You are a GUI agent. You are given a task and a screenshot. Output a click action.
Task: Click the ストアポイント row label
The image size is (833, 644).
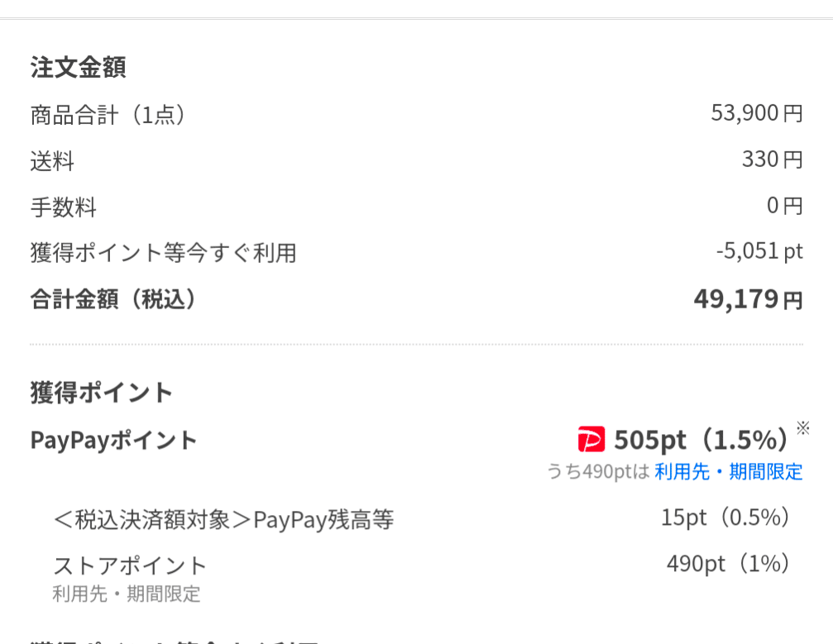pyautogui.click(x=130, y=565)
